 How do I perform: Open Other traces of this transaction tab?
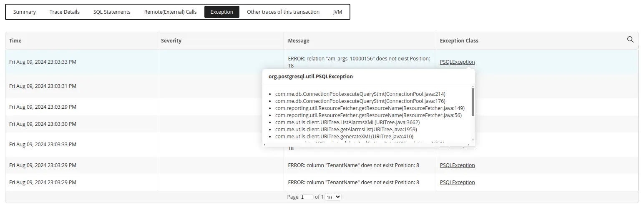click(283, 12)
